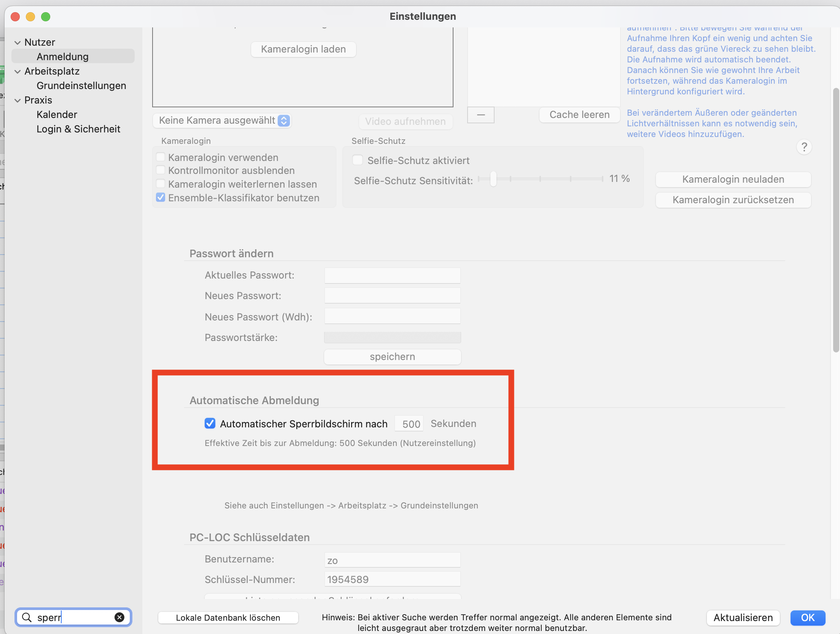Select Login & Sicherheit in sidebar
The height and width of the screenshot is (634, 840).
[78, 129]
